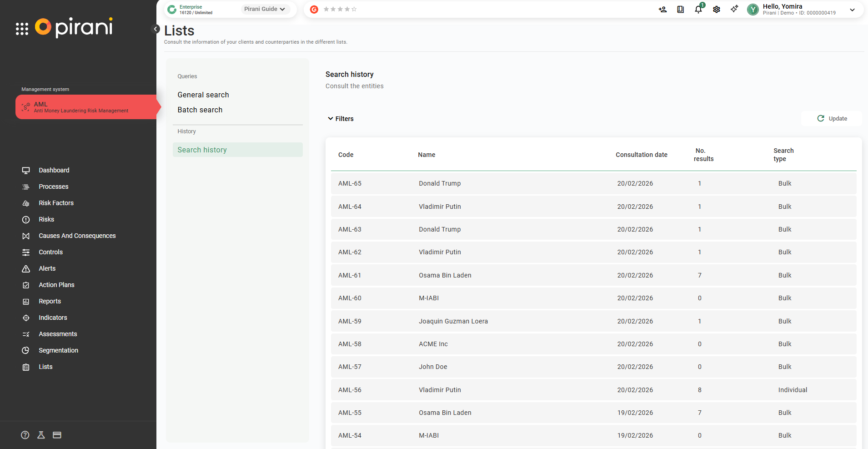The image size is (868, 449).
Task: Collapse the sidebar with the arrow toggle
Action: point(156,29)
